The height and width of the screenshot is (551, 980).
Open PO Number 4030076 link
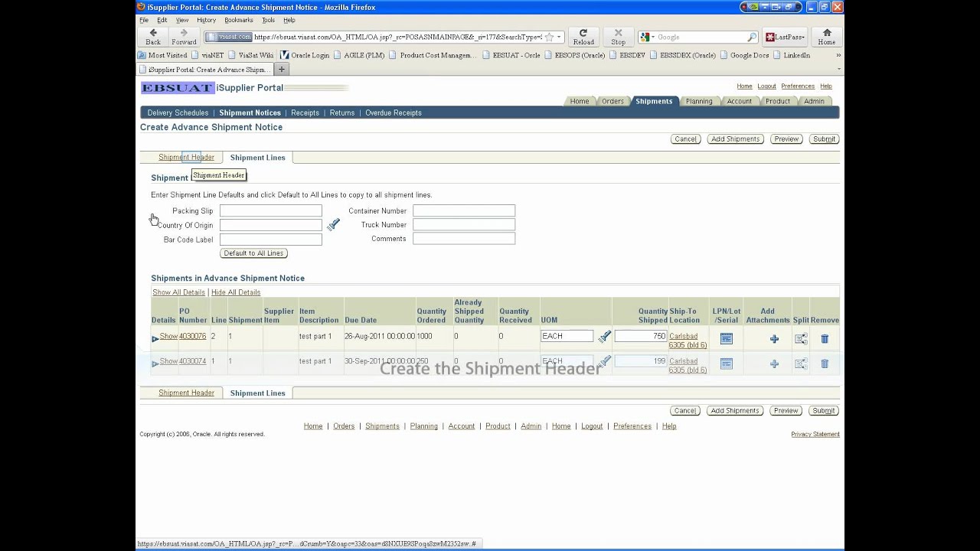point(192,336)
